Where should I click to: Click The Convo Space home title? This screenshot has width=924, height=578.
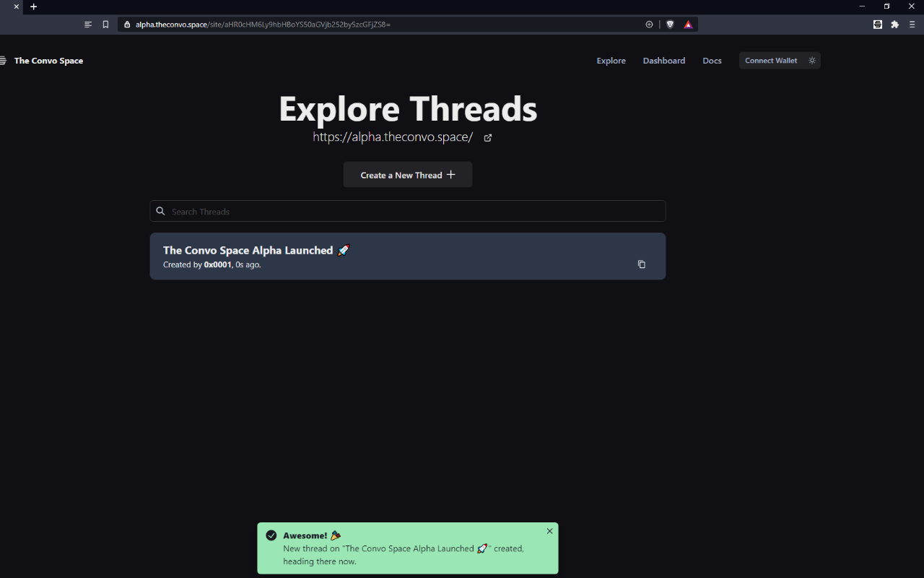(x=48, y=61)
